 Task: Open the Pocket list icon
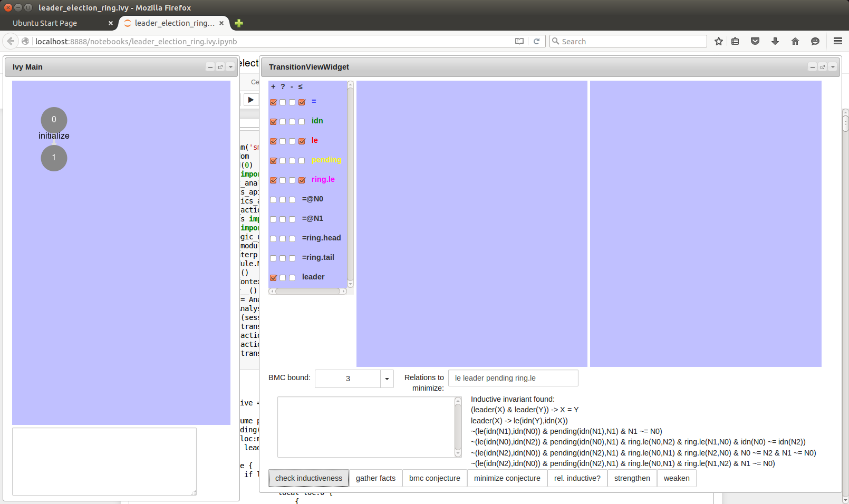pos(755,41)
